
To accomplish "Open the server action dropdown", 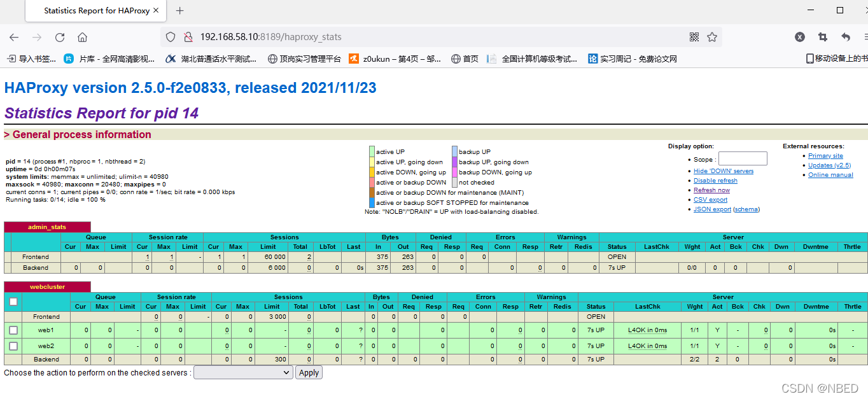I will tap(243, 373).
